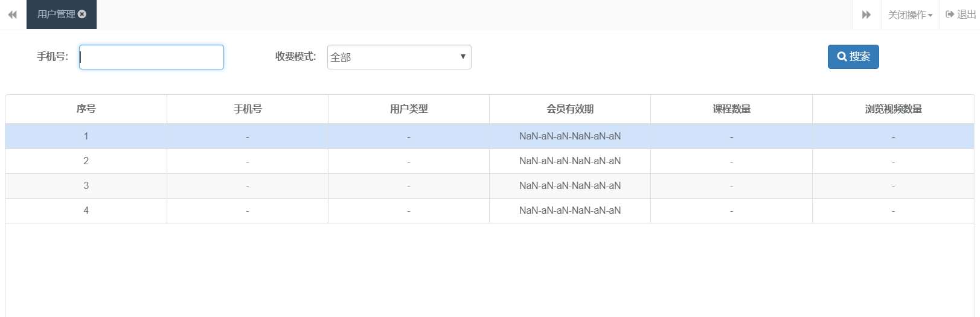Screen dimensions: 980x317
Task: Select table row number 1
Action: [490, 136]
